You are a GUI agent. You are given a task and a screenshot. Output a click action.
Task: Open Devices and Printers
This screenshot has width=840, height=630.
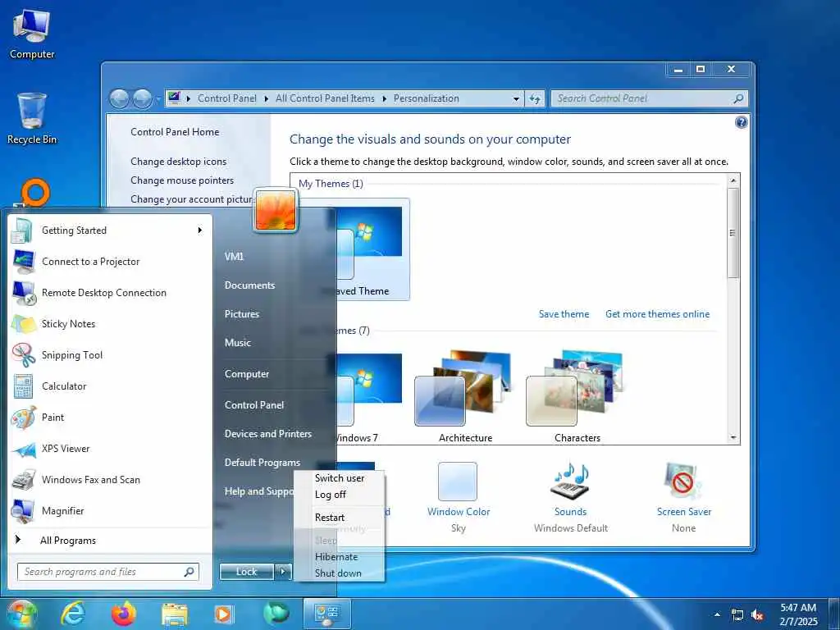(268, 434)
